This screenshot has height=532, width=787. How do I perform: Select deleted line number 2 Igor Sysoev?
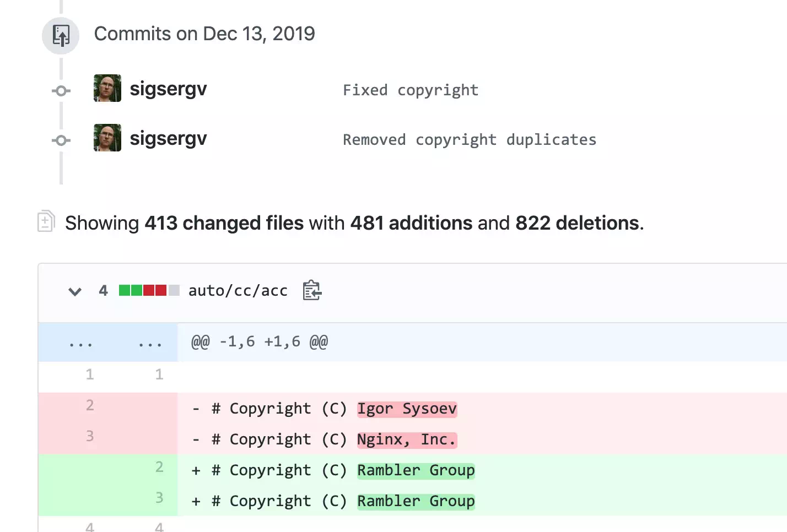pos(90,406)
